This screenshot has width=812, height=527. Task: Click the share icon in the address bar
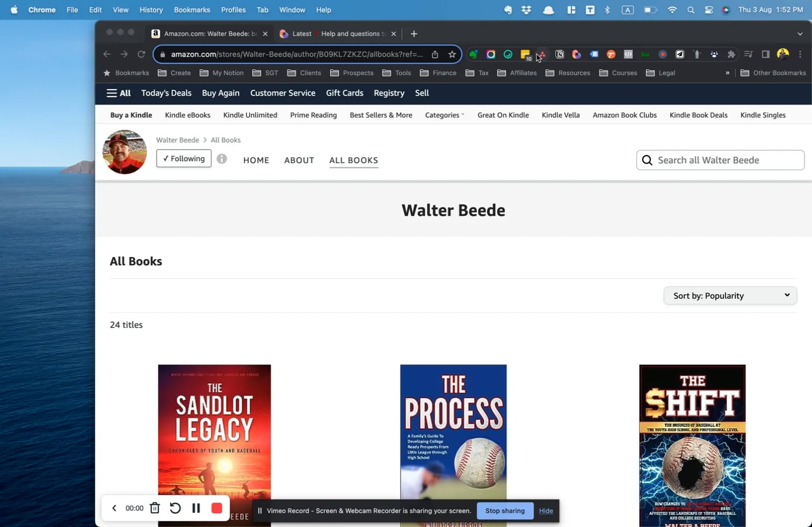coord(435,54)
